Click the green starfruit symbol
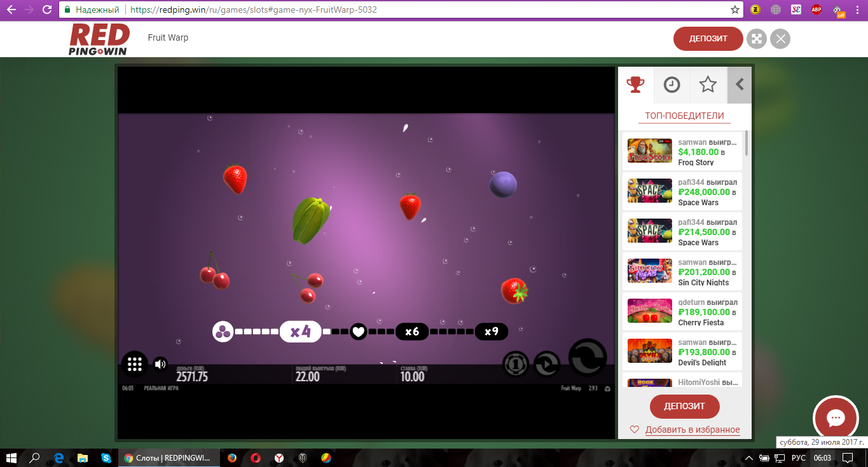868x467 pixels. (x=310, y=220)
